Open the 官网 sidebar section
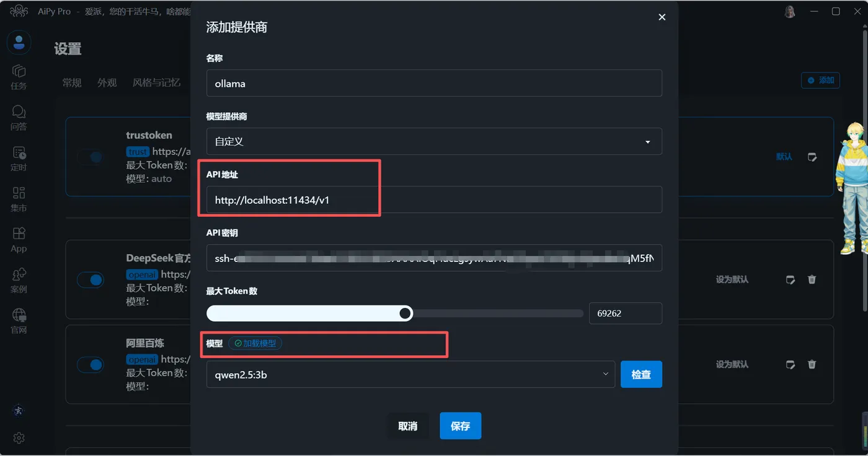The image size is (868, 456). (x=19, y=321)
